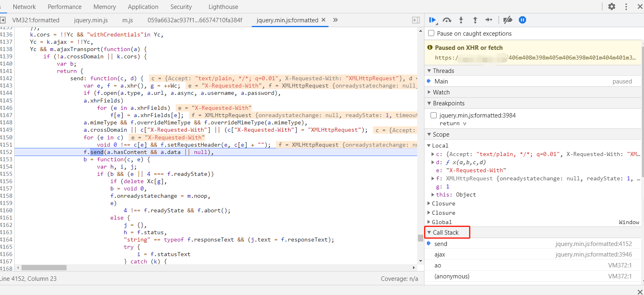Click the Step button in debugger toolbar
The height and width of the screenshot is (295, 644).
click(x=489, y=20)
